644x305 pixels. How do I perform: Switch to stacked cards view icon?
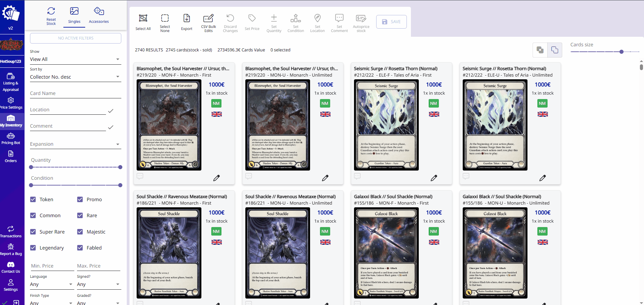[x=540, y=50]
